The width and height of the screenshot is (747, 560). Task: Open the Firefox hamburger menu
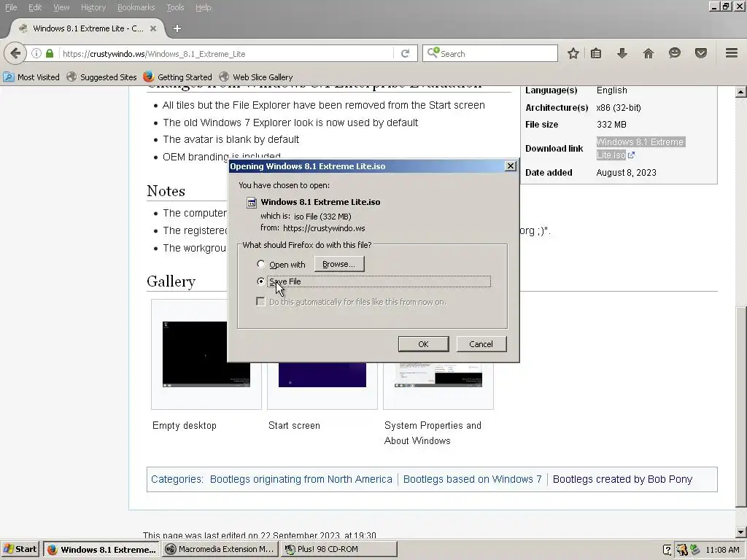click(732, 52)
